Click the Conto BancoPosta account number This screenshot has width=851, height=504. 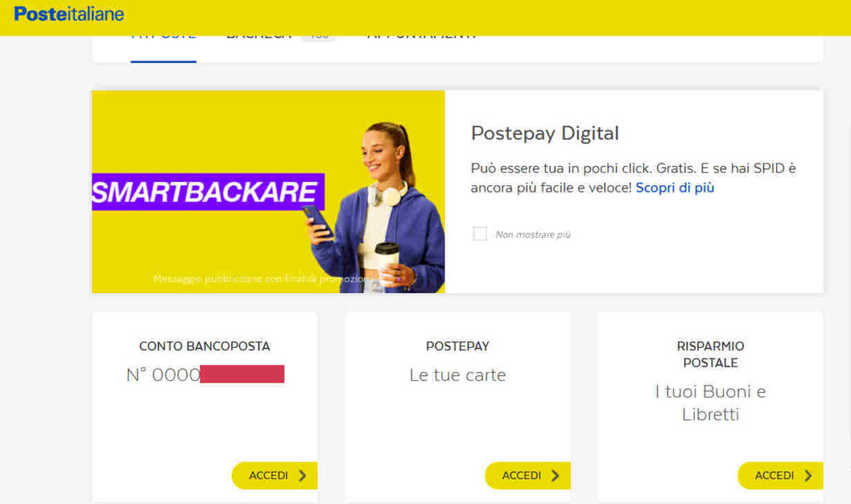click(205, 374)
